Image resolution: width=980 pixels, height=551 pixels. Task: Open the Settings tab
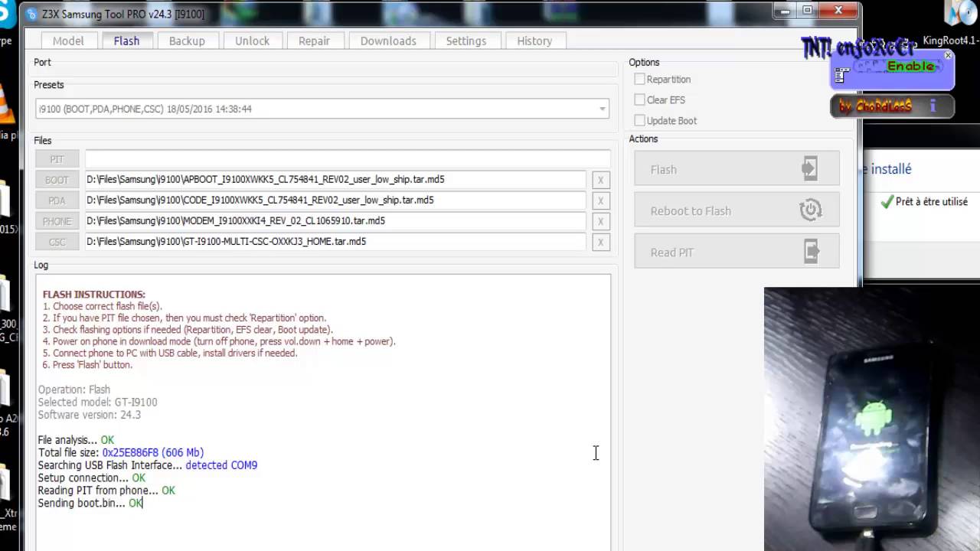click(x=466, y=41)
